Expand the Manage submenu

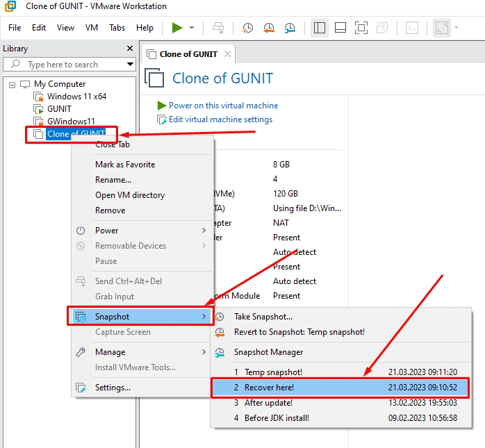[x=143, y=352]
